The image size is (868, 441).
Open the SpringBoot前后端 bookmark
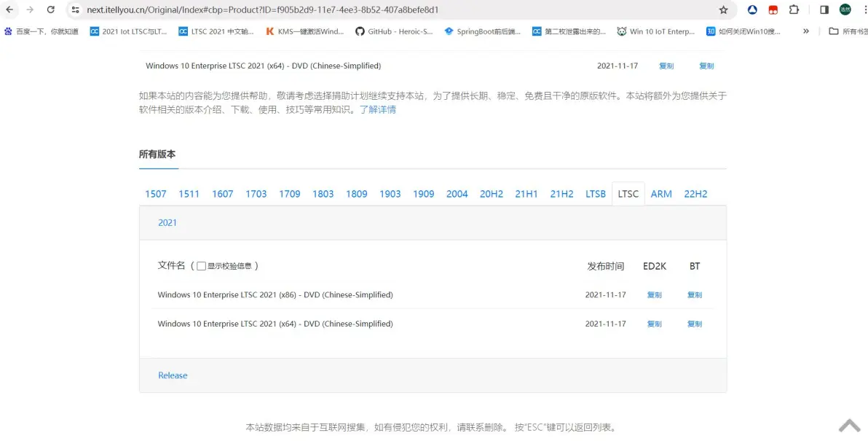[x=483, y=31]
